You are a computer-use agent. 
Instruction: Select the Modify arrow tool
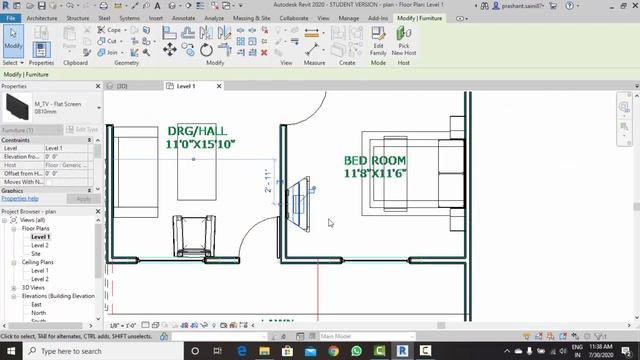pyautogui.click(x=13, y=41)
